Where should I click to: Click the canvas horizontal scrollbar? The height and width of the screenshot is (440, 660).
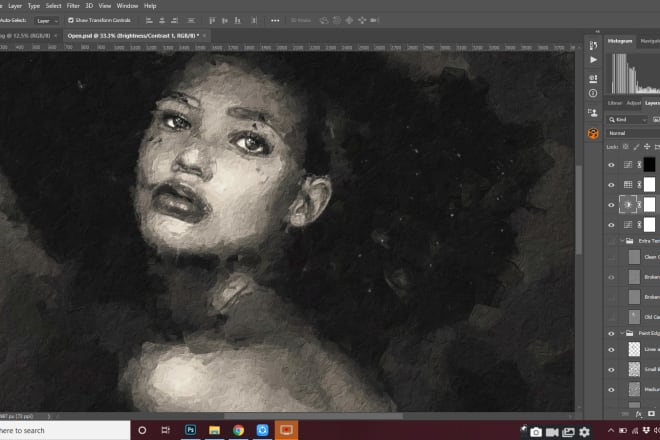point(313,416)
